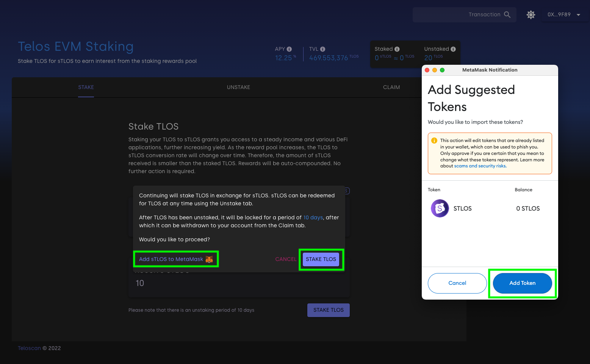The image size is (590, 364).
Task: Switch to the STAKE tab
Action: 86,87
